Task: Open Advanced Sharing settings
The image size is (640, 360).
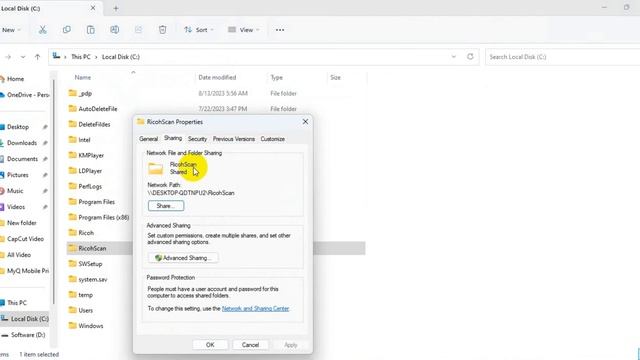Action: tap(183, 258)
